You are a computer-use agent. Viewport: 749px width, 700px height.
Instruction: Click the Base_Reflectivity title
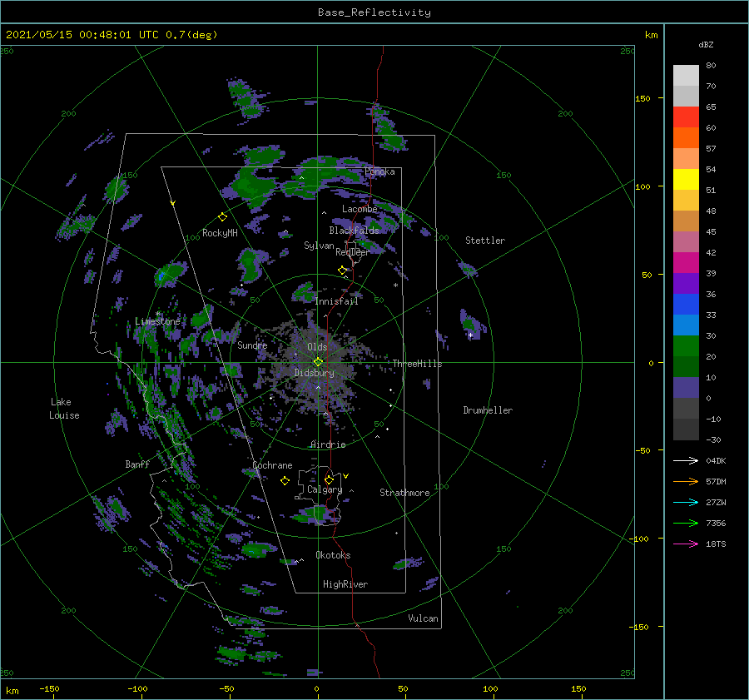pos(374,12)
